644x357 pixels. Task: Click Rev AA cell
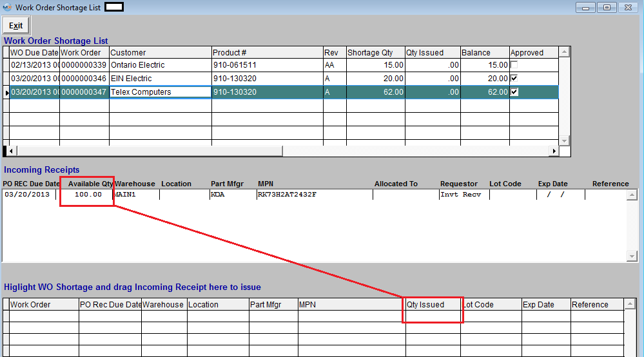(x=335, y=65)
